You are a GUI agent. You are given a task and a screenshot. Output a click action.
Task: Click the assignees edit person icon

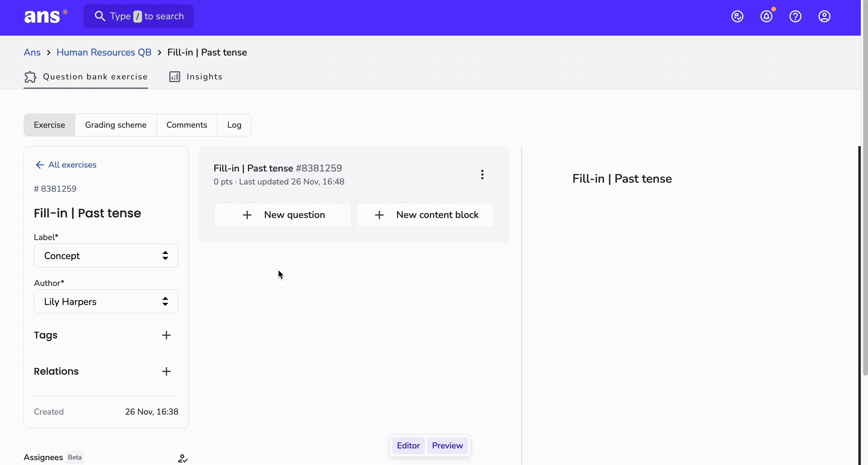click(x=183, y=458)
